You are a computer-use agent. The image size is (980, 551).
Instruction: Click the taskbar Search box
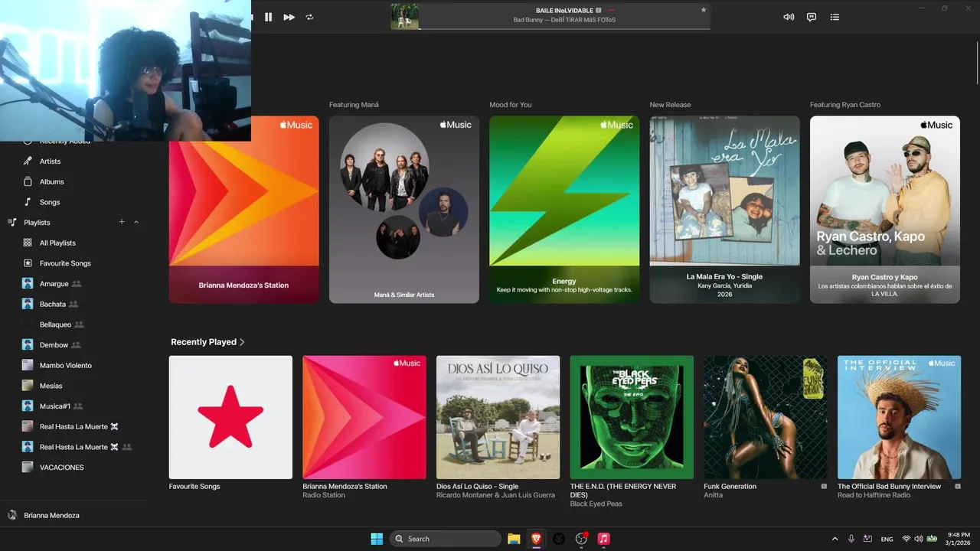446,539
